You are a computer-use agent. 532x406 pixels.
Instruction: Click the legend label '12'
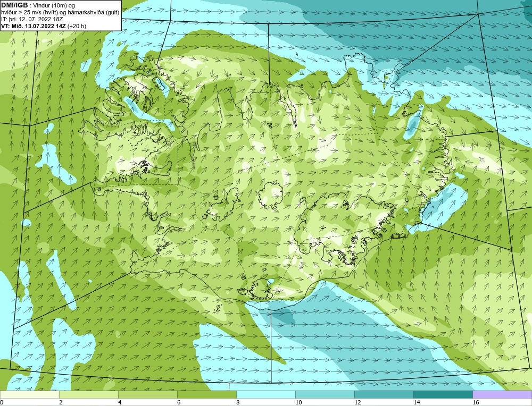click(x=358, y=402)
